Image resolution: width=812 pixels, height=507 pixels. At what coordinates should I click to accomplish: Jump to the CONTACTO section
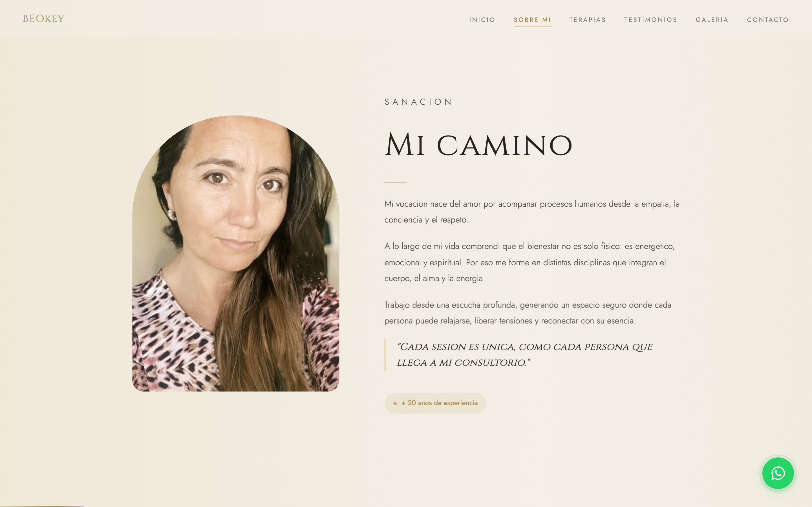coord(768,20)
